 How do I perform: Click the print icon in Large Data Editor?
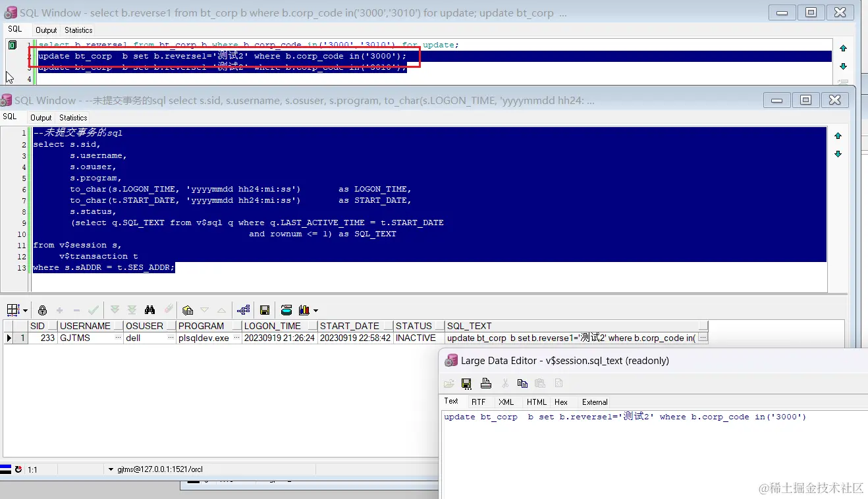click(x=486, y=383)
